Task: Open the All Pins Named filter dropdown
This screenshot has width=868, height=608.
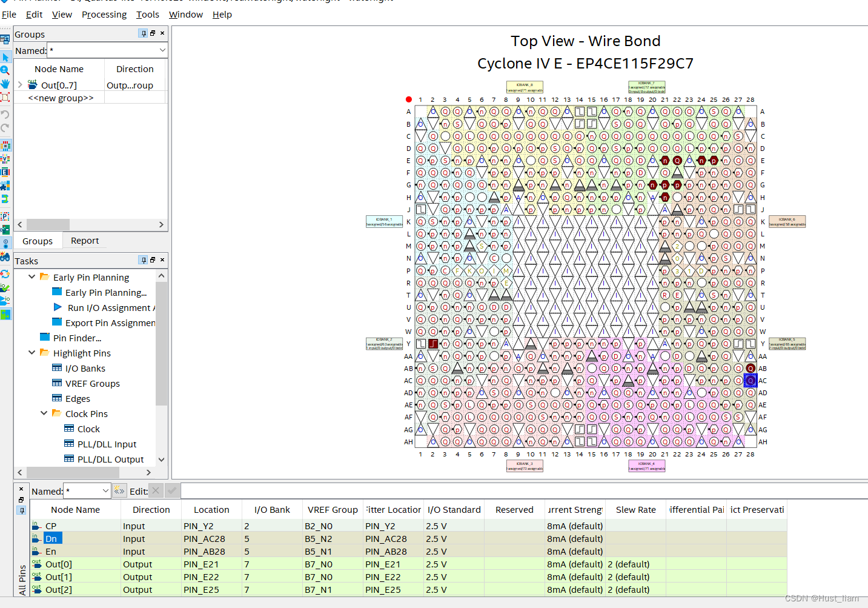Action: tap(105, 491)
